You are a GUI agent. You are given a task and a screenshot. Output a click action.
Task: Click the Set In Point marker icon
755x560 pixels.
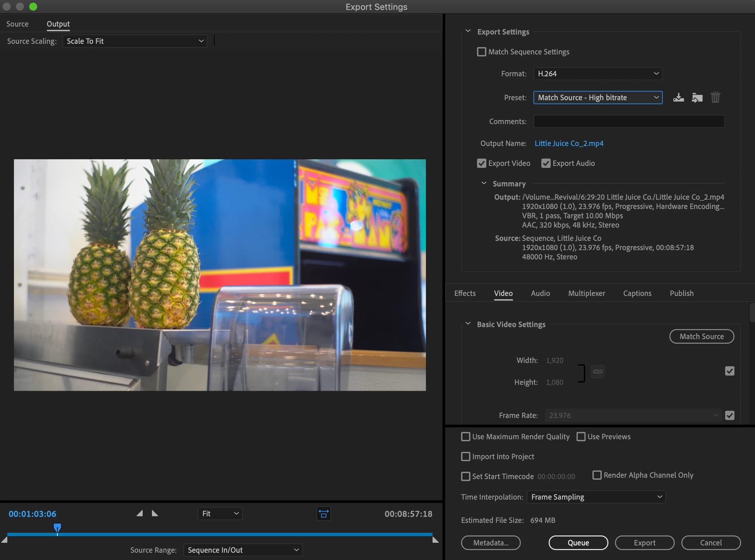click(x=140, y=513)
